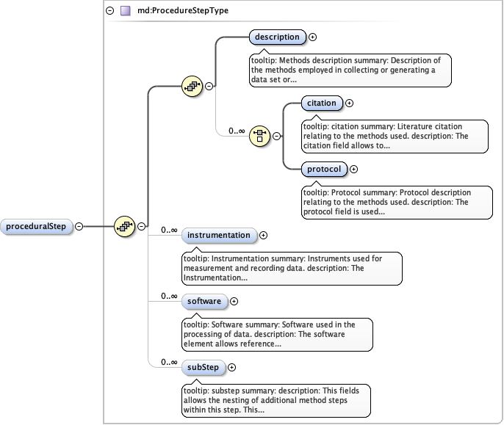
Task: Select the software element node
Action: [204, 301]
